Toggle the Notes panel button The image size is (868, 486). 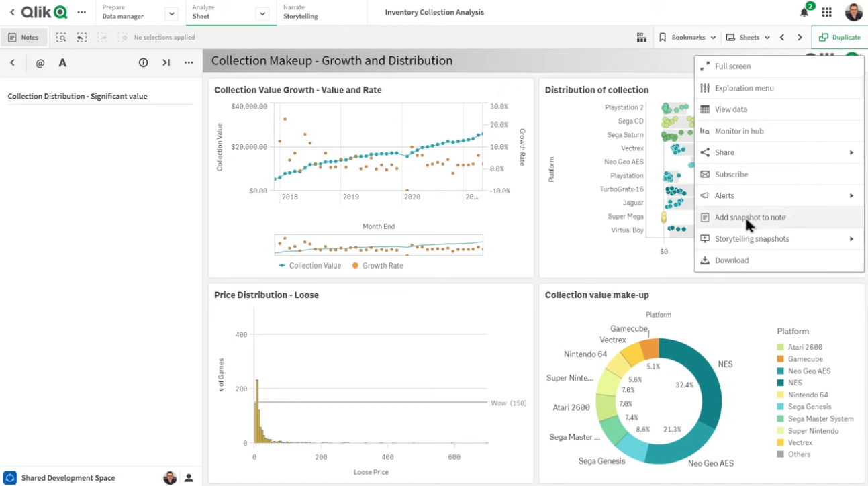click(24, 38)
